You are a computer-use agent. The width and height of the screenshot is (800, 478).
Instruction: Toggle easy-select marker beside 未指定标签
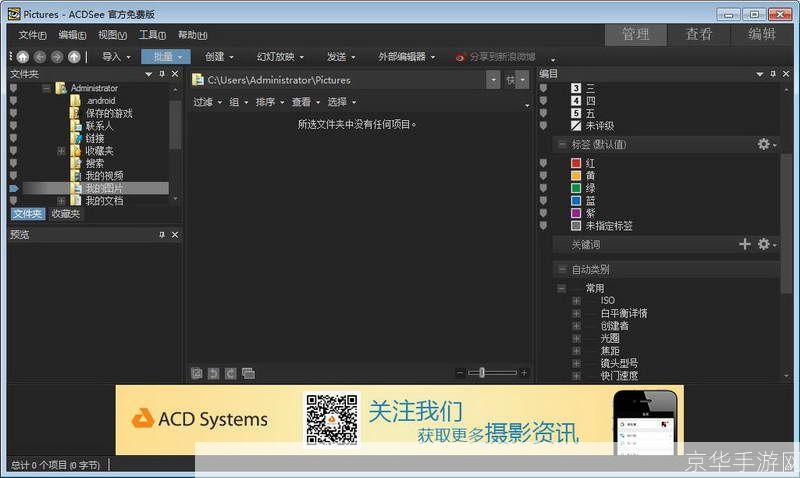tap(543, 225)
